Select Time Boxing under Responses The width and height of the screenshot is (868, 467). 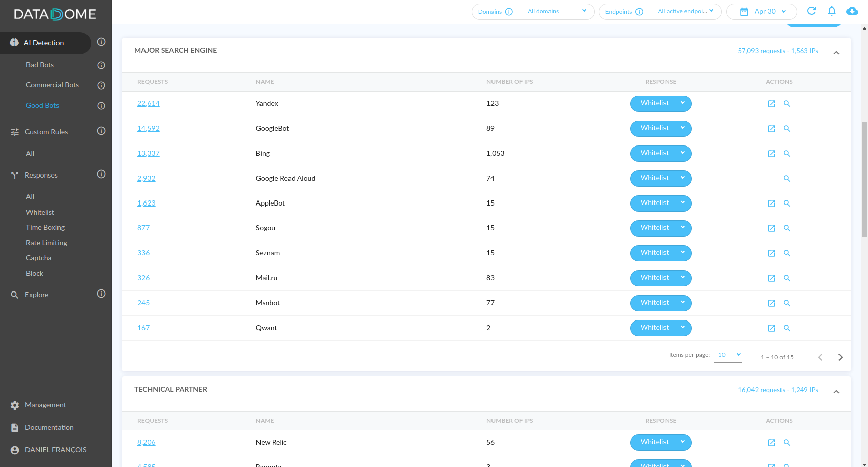coord(45,227)
